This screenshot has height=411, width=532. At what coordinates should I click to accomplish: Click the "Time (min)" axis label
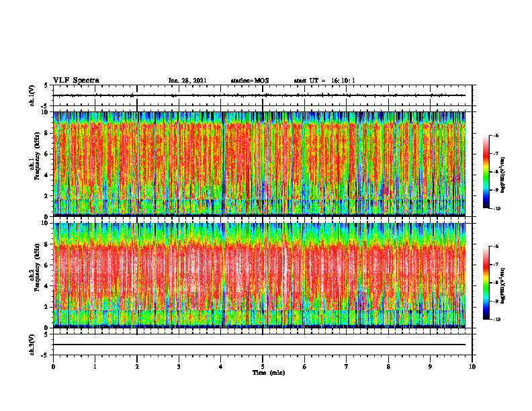[x=269, y=373]
